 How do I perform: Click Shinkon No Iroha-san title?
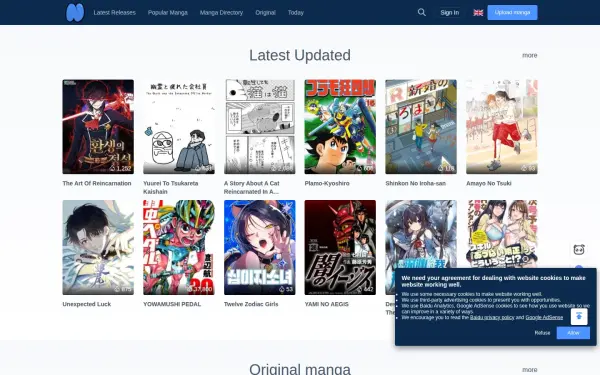[416, 183]
